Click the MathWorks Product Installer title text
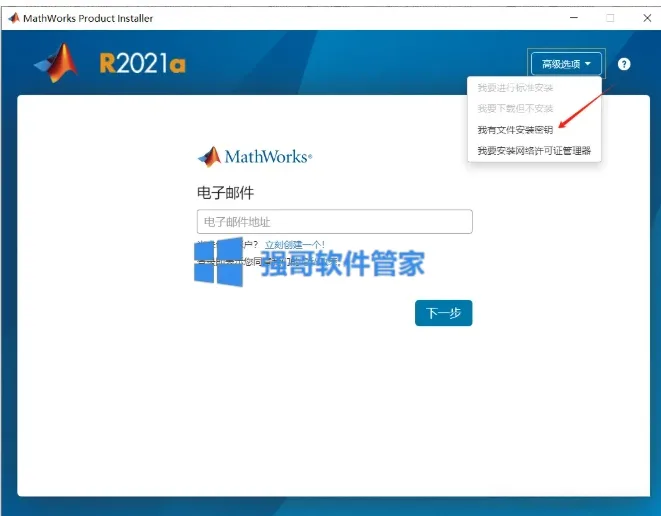661x516 pixels. point(88,19)
